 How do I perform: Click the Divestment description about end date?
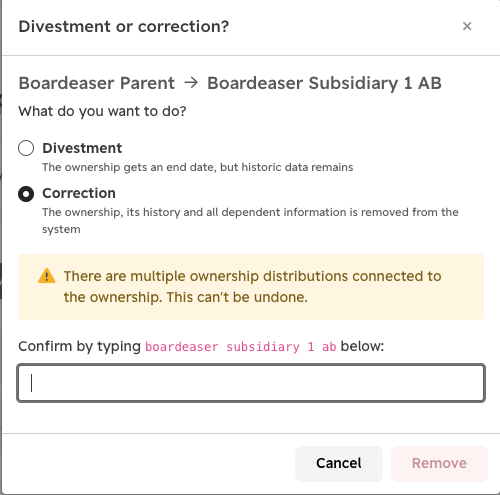(198, 167)
